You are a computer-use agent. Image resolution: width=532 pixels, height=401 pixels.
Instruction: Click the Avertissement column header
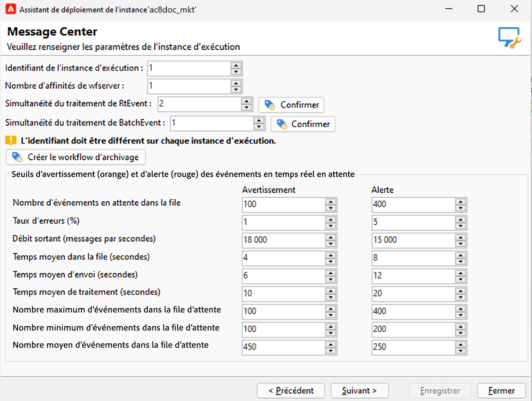[x=269, y=190]
